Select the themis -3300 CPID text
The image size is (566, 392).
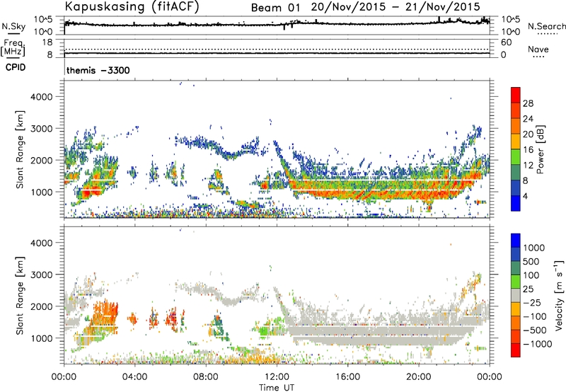[98, 70]
